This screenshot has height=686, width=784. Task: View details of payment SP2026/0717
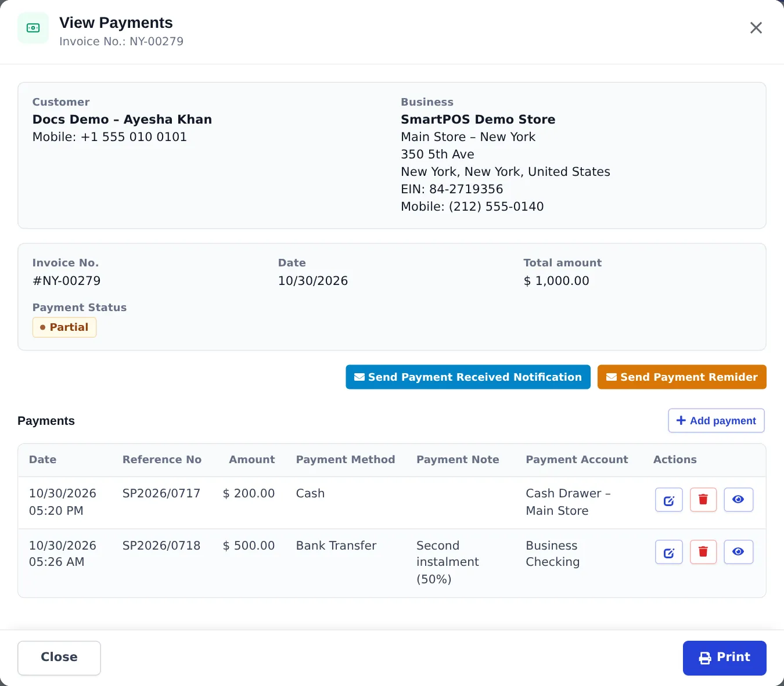pyautogui.click(x=738, y=500)
